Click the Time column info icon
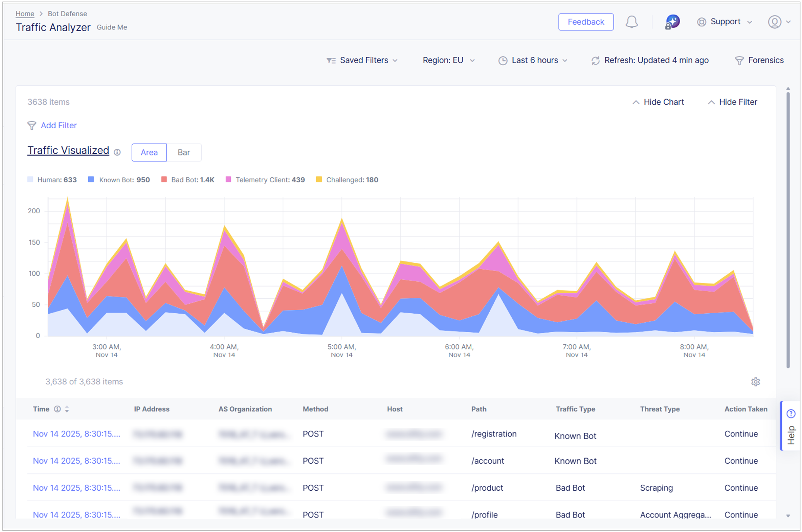This screenshot has width=802, height=532. [57, 409]
